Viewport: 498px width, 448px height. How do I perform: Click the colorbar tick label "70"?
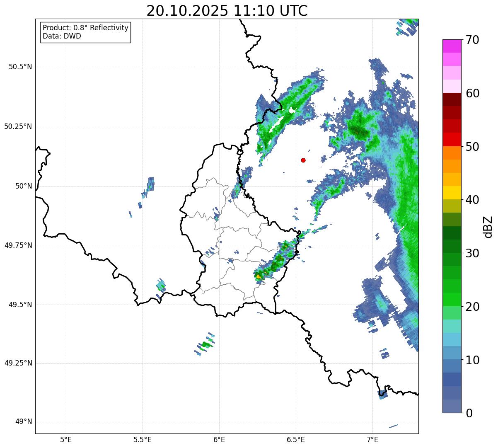472,40
